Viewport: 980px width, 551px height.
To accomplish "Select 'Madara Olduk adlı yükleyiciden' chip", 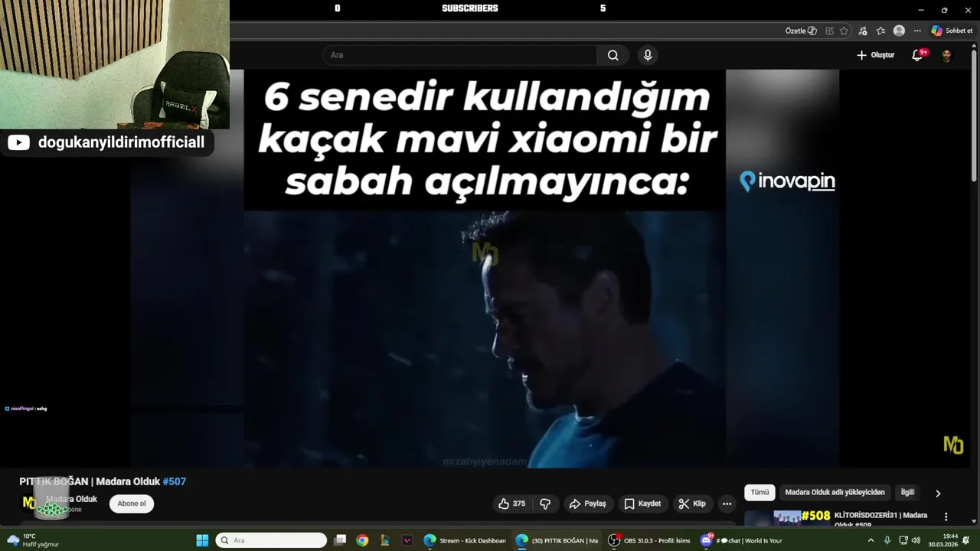I will click(835, 492).
